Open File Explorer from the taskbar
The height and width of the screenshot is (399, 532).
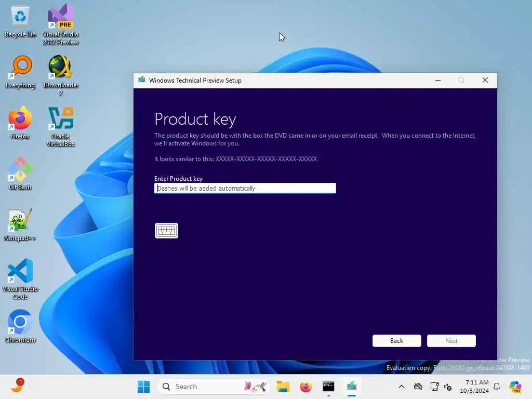click(x=283, y=387)
